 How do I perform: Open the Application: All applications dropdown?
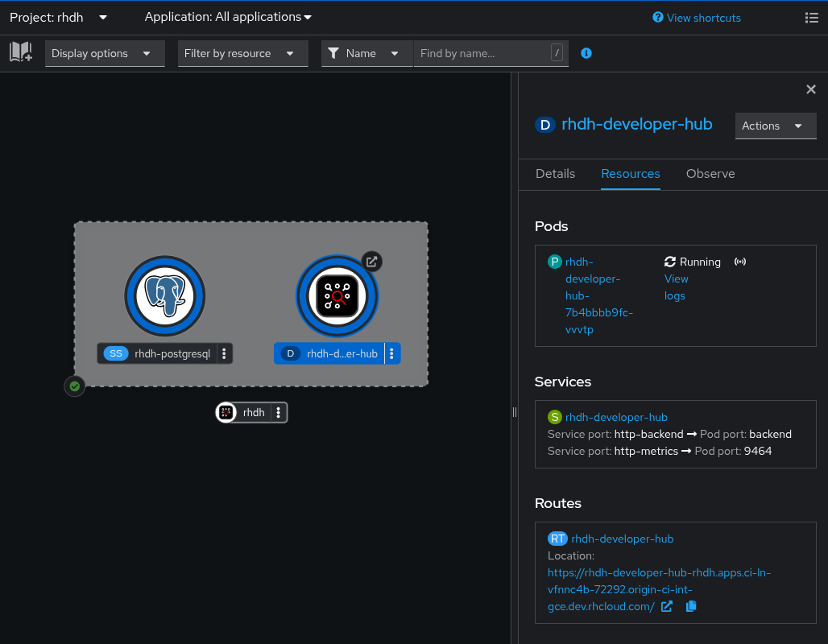coord(228,18)
